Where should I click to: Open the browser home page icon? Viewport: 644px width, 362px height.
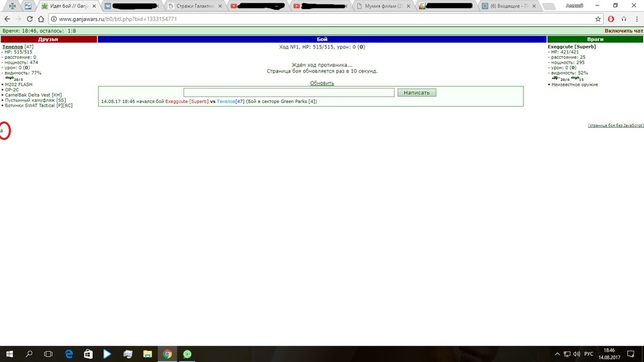pyautogui.click(x=41, y=19)
